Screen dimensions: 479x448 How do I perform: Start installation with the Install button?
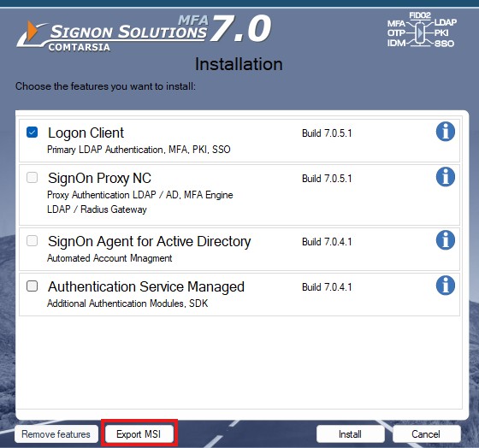click(x=351, y=434)
